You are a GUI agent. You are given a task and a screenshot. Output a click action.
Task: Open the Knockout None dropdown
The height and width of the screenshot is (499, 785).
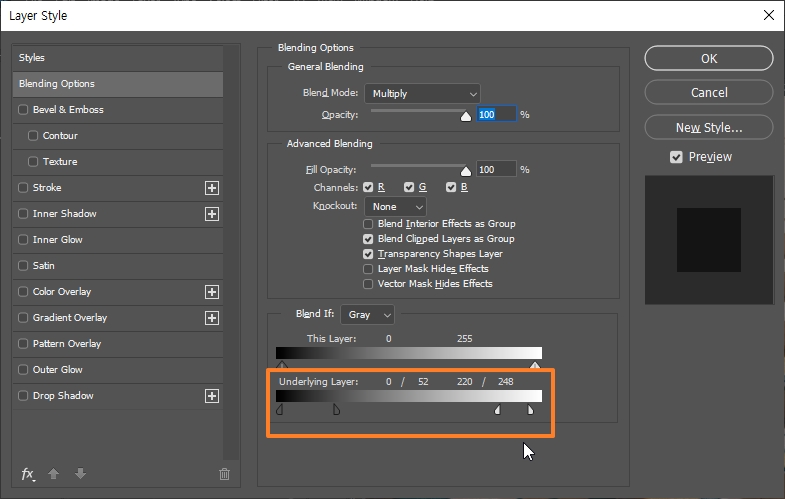[396, 207]
